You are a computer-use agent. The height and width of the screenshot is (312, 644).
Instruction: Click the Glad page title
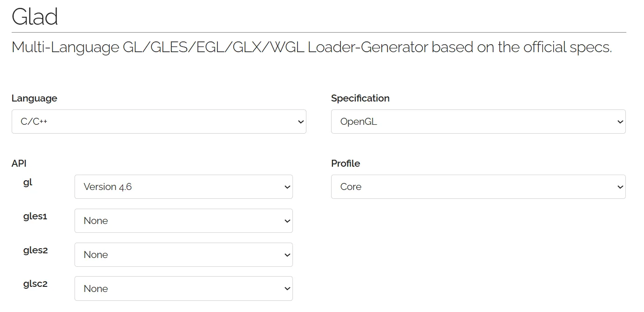(x=35, y=16)
